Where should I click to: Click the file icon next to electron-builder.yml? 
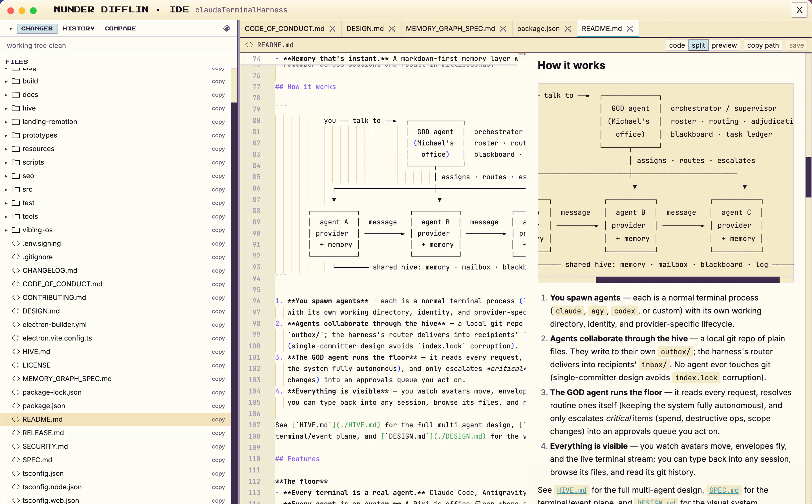(16, 324)
